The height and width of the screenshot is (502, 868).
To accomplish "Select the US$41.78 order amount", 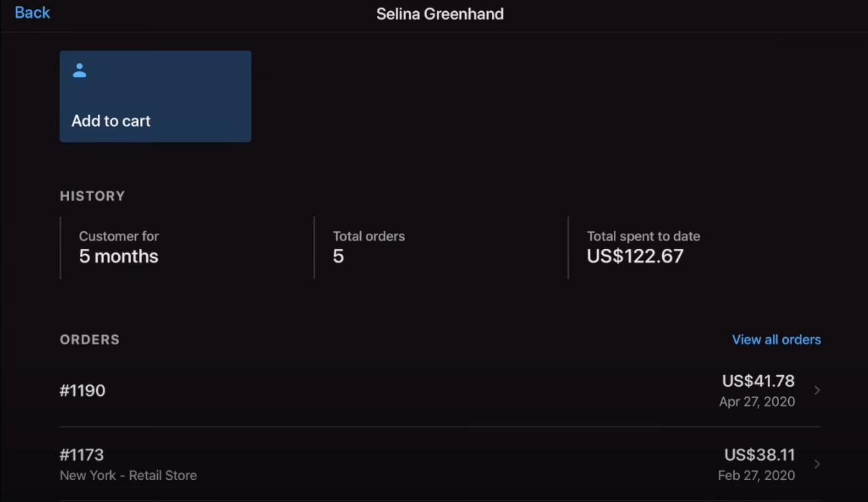I will point(758,381).
